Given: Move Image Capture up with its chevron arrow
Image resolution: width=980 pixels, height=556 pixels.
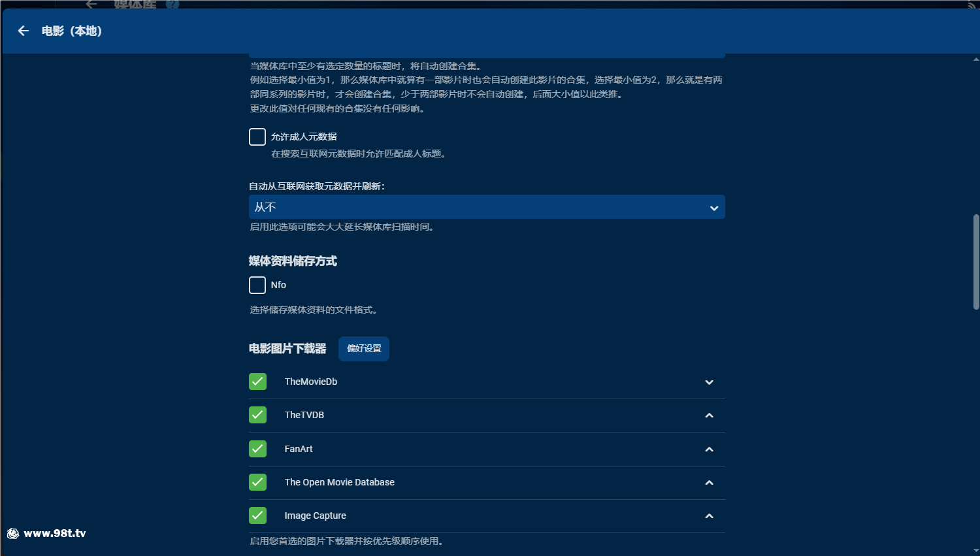Looking at the screenshot, I should click(709, 516).
